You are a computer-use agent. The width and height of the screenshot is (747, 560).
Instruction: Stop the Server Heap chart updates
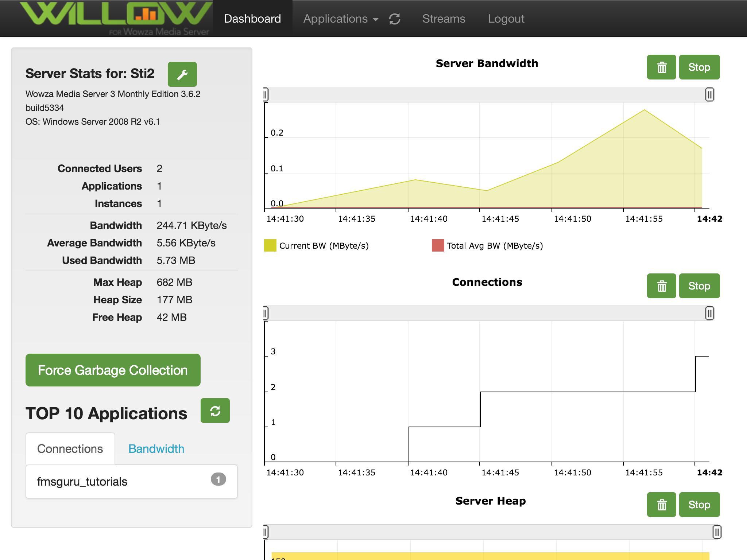coord(699,505)
